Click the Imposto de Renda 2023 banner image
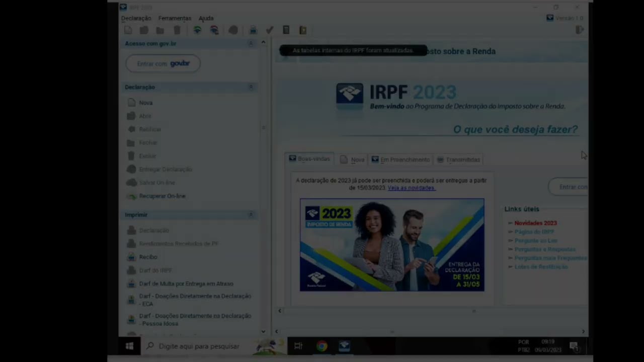This screenshot has width=644, height=362. (x=392, y=245)
